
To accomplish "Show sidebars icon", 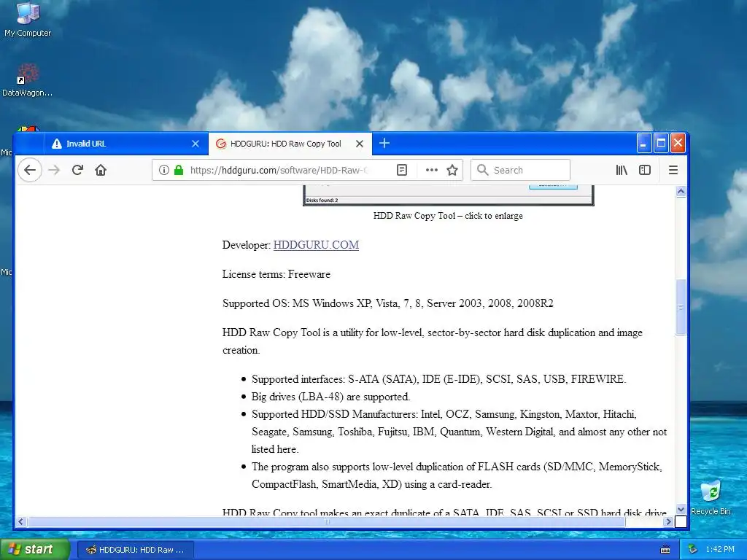I will 645,170.
